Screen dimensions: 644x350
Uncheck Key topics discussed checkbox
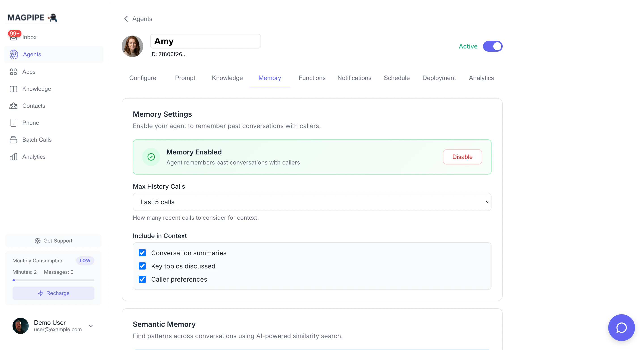[x=142, y=266]
